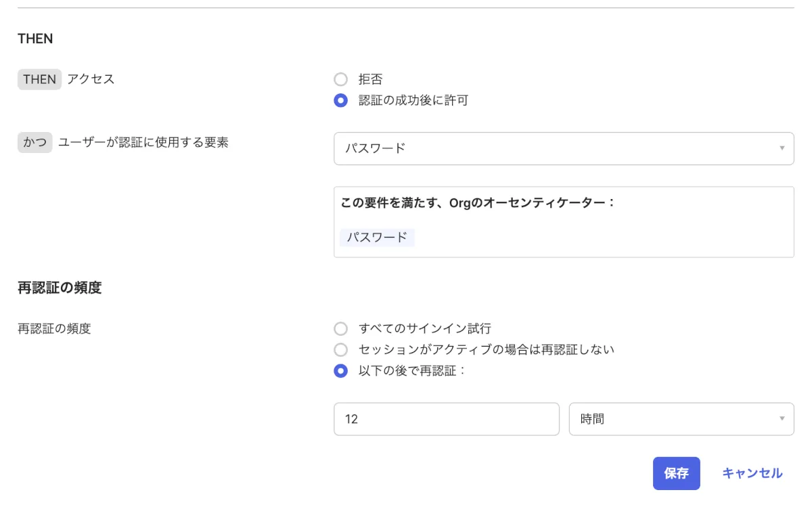The image size is (812, 505).
Task: Select セッションがアクティブの場合は再認証しない option
Action: (341, 350)
